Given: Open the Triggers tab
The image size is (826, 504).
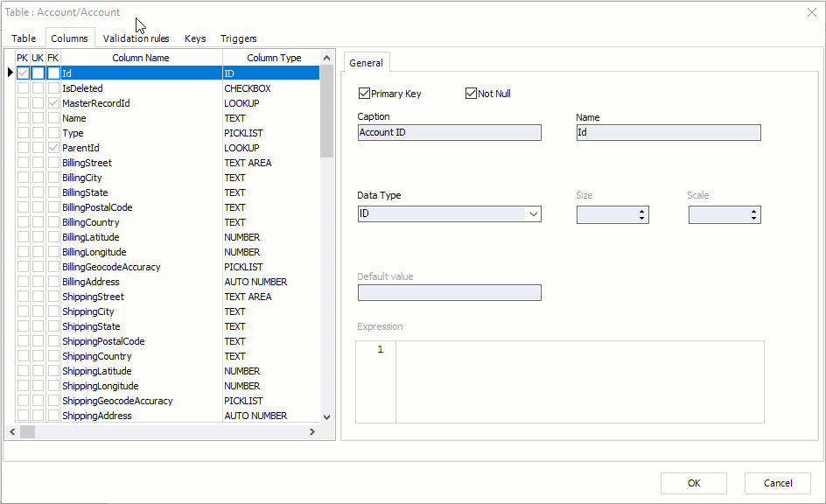Looking at the screenshot, I should [238, 38].
